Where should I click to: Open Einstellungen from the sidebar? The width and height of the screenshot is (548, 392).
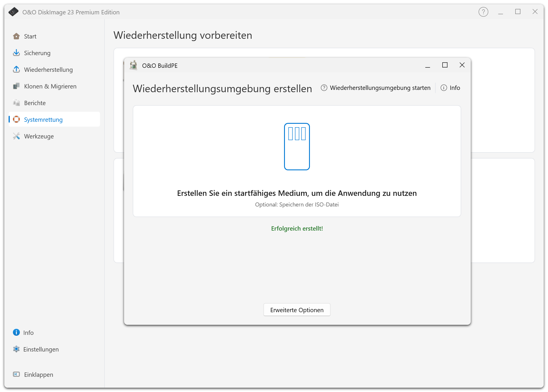54,349
